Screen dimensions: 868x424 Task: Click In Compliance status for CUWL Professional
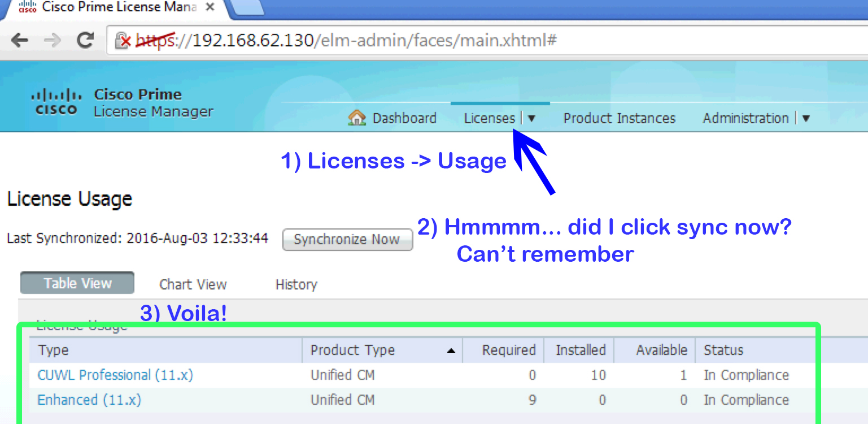[746, 375]
